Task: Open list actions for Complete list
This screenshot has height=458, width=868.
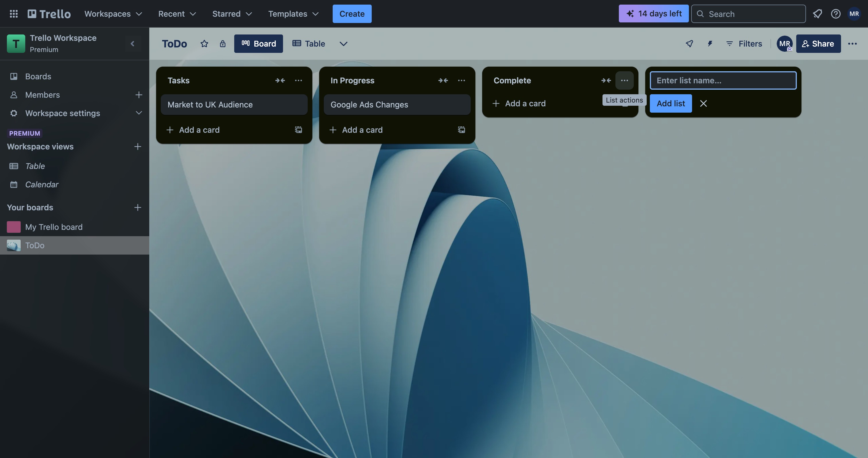Action: pos(624,80)
